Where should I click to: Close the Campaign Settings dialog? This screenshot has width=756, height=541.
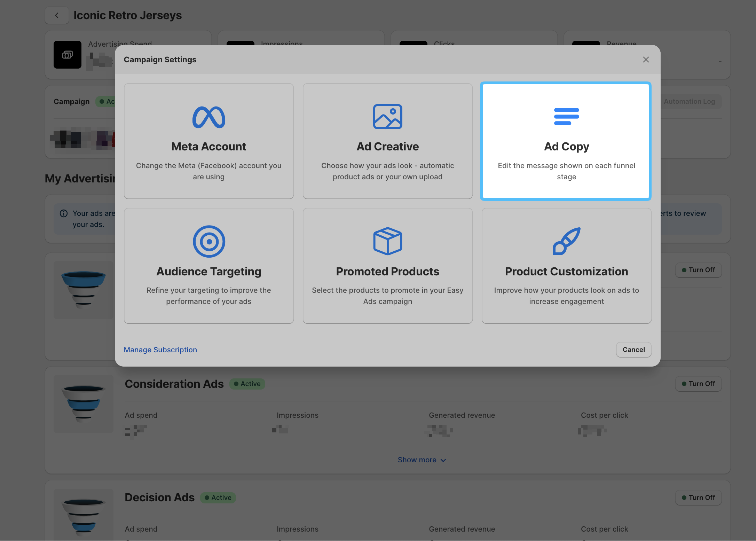[x=646, y=60]
